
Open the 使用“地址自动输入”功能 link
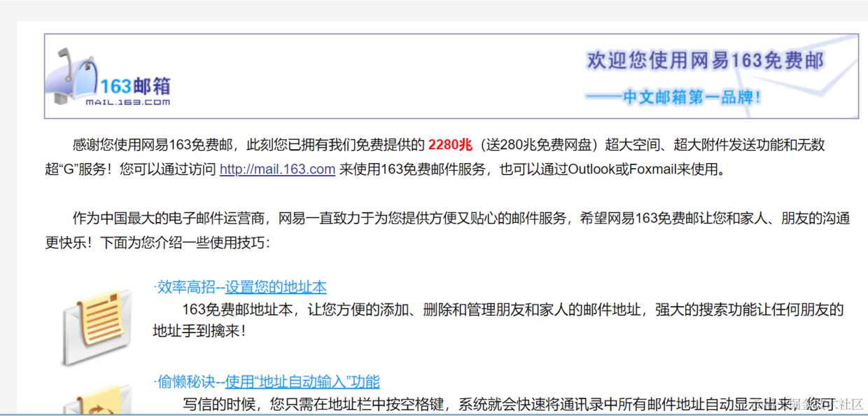[x=302, y=382]
